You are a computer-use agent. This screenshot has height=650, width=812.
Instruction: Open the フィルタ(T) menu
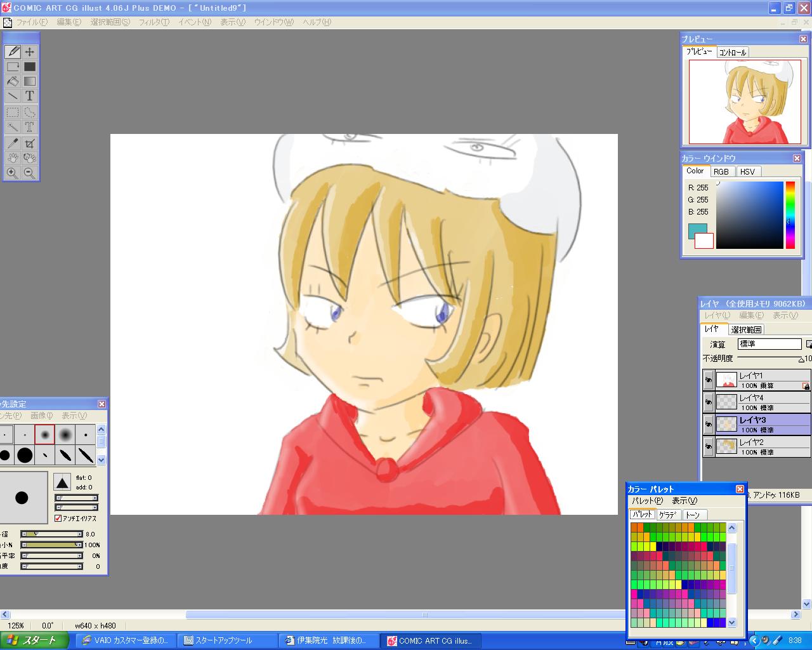[x=154, y=22]
